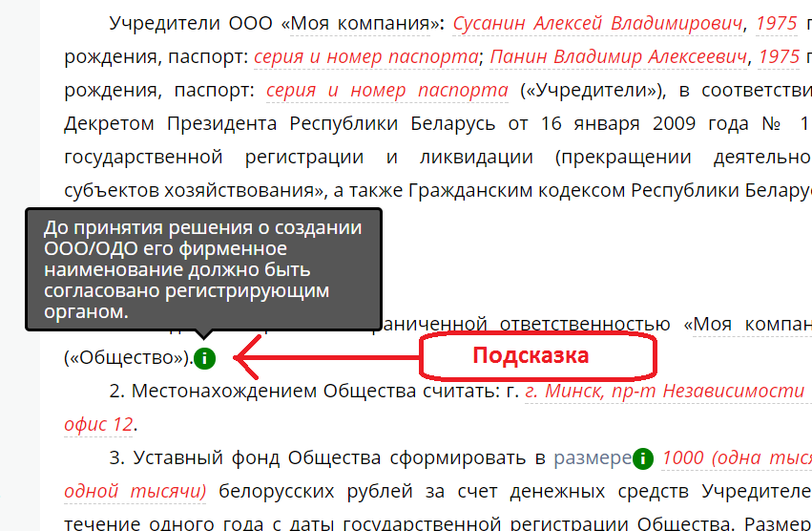This screenshot has width=812, height=531.
Task: Change birth year 1975 after Панин's name
Action: click(x=779, y=57)
